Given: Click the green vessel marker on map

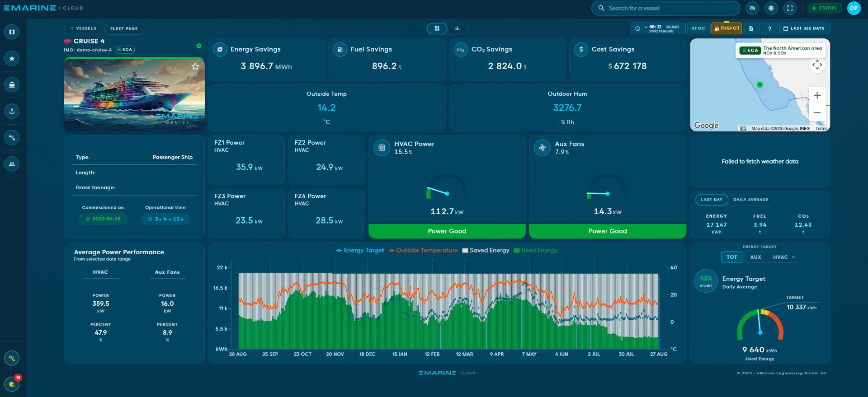Looking at the screenshot, I should pos(760,84).
